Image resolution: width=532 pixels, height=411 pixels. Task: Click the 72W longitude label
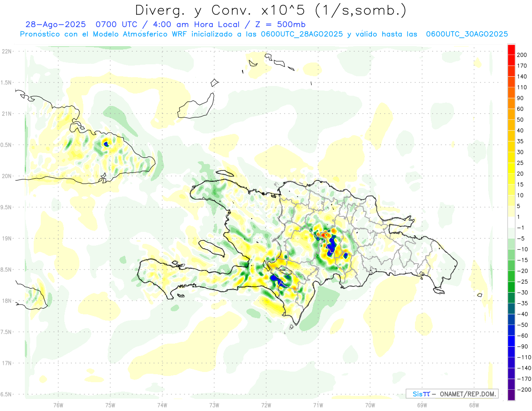coord(266,404)
